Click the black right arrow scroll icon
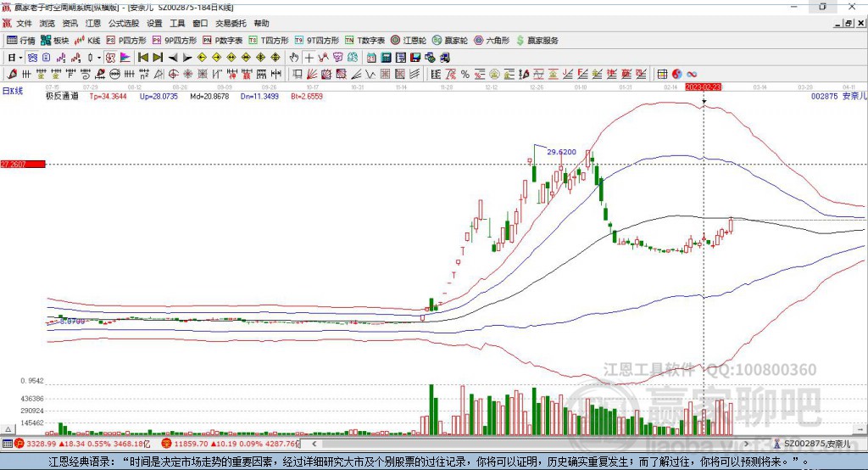Viewport: 868px width, 470px height. pyautogui.click(x=187, y=58)
